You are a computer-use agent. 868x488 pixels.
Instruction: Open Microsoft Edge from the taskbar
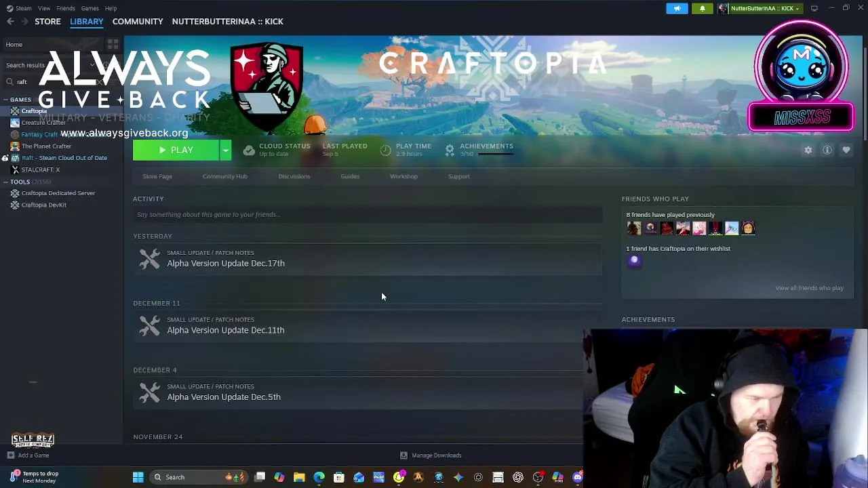click(319, 477)
